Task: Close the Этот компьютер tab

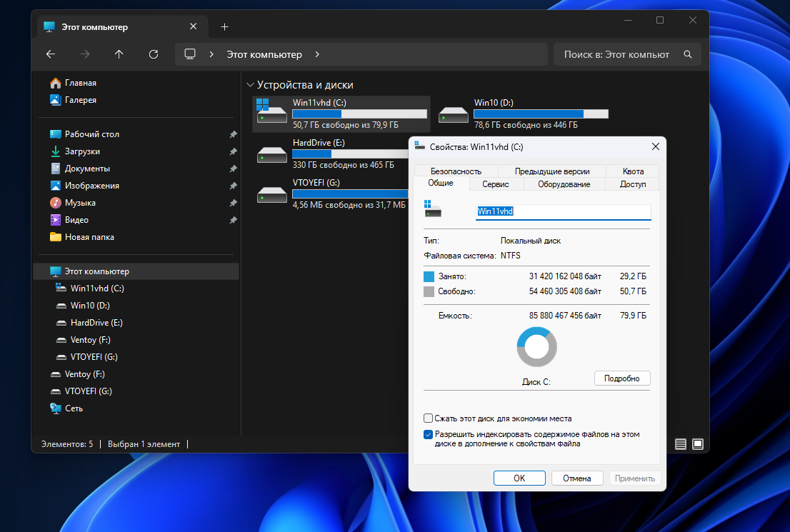Action: (194, 26)
